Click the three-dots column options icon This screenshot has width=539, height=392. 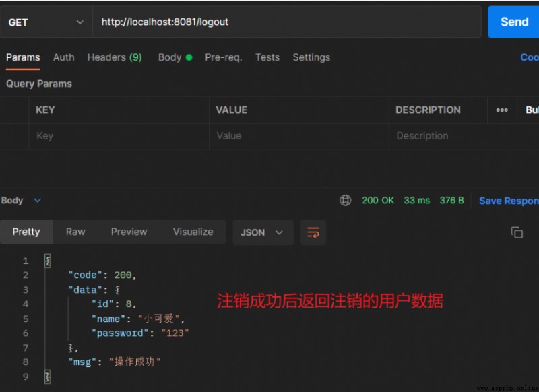coord(502,110)
